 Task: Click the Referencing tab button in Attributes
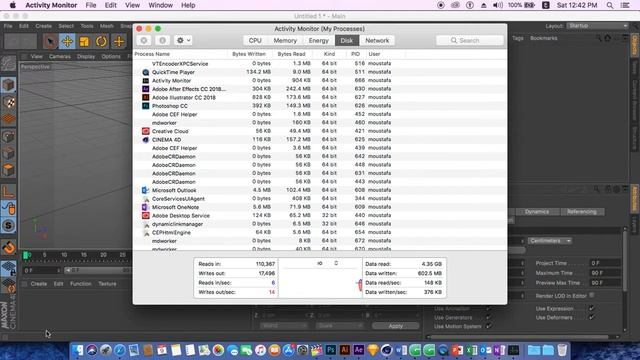pyautogui.click(x=582, y=211)
